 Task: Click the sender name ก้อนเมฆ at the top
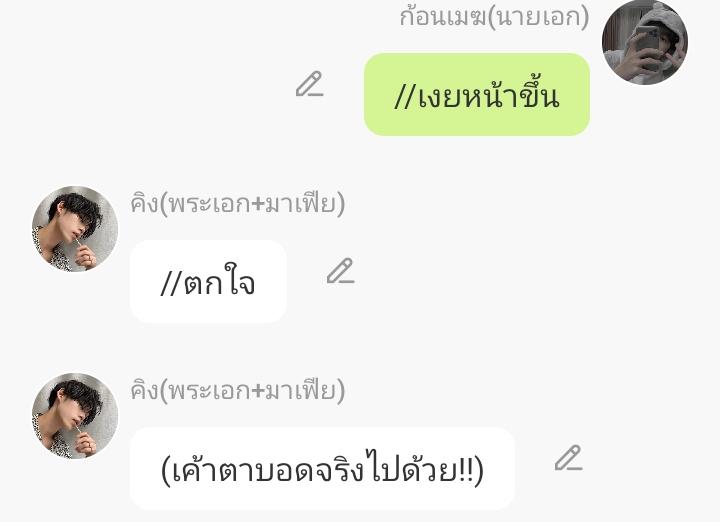(x=443, y=17)
